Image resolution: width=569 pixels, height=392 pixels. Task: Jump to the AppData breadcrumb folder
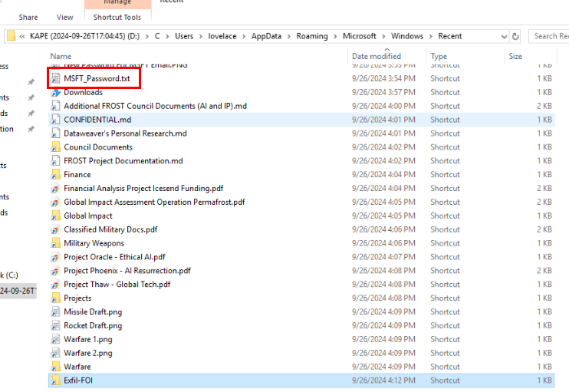[267, 36]
